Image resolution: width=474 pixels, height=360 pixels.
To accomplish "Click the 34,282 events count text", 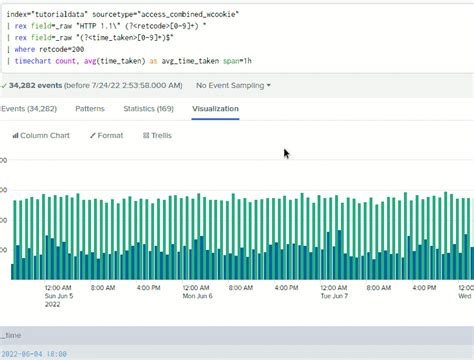I will (36, 85).
